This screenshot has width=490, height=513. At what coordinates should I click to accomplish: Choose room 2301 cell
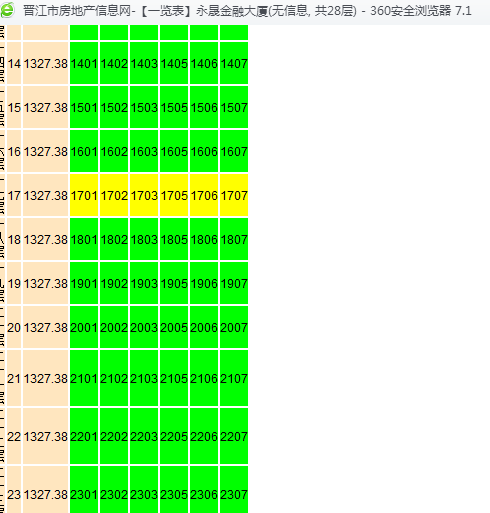pyautogui.click(x=84, y=489)
